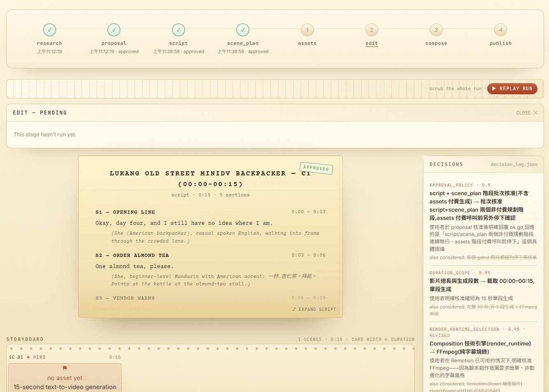Click the flag icon above 'no asset yet'

tap(65, 368)
